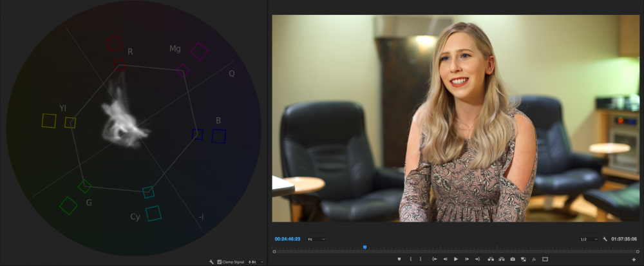Open the 8 Bit depth dropdown

(x=256, y=262)
